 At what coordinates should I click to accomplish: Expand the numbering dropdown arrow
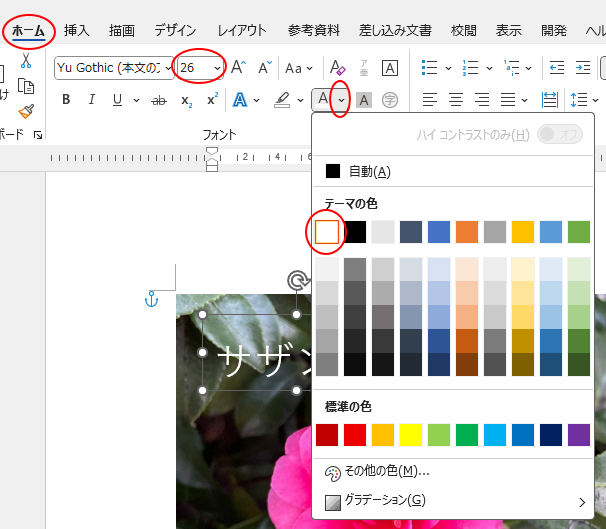click(x=489, y=68)
